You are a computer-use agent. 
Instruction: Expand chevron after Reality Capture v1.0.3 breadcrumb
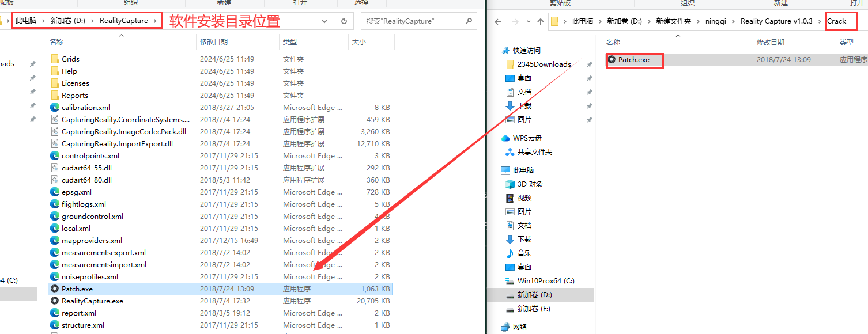coord(819,21)
